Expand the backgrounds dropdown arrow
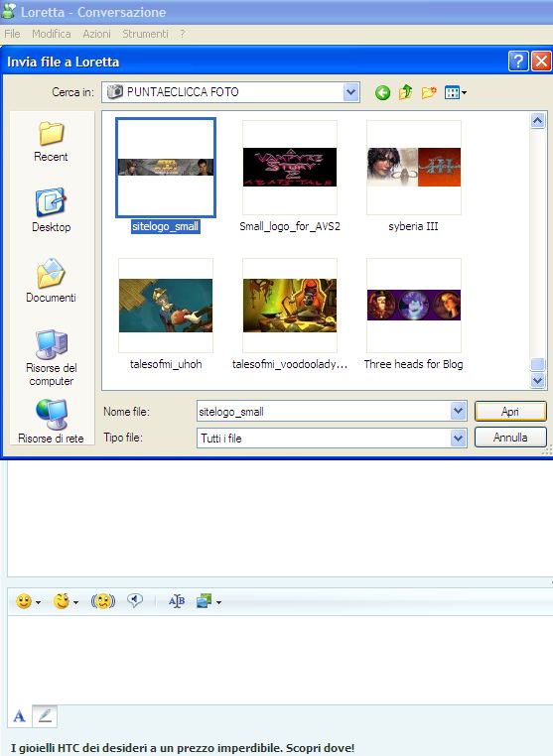The height and width of the screenshot is (756, 553). point(218,602)
